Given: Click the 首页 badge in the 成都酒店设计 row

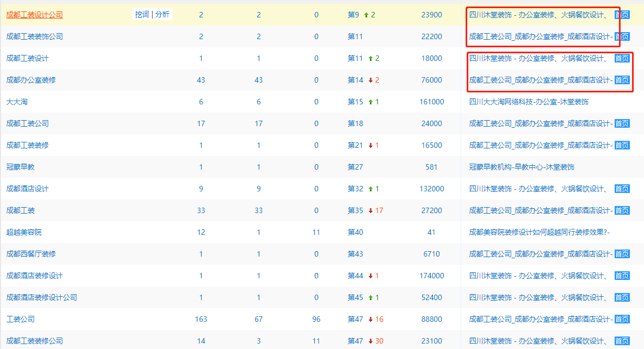Looking at the screenshot, I should click(622, 189).
